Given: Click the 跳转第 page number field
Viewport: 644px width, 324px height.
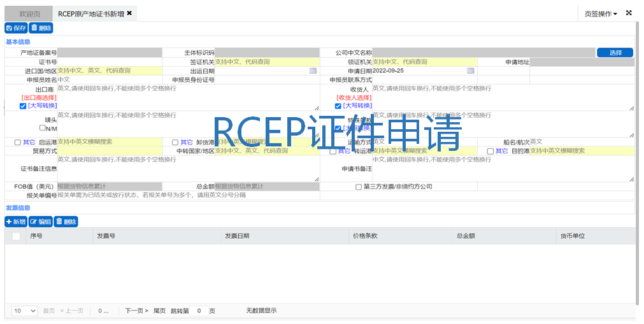Looking at the screenshot, I should pyautogui.click(x=199, y=311).
